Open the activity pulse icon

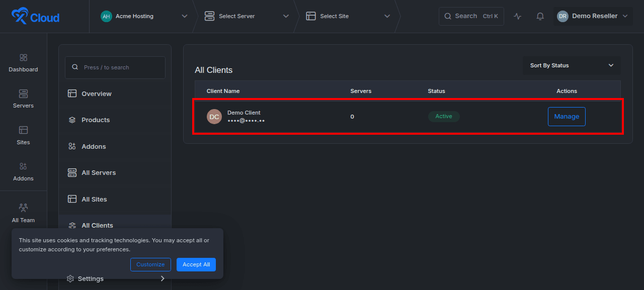(x=518, y=16)
